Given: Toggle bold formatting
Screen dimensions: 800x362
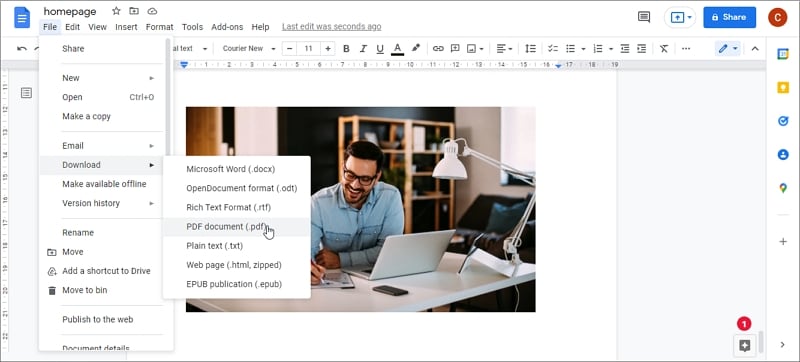Looking at the screenshot, I should pyautogui.click(x=346, y=49).
